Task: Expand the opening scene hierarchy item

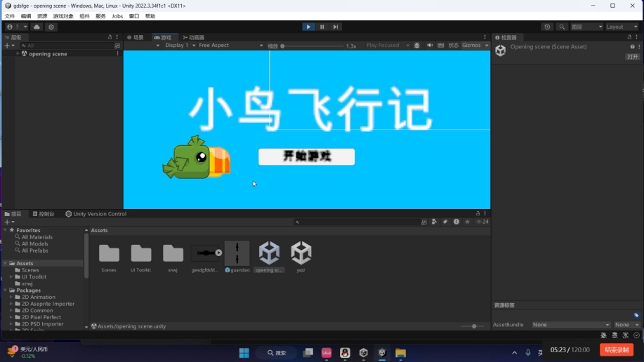Action: 18,54
